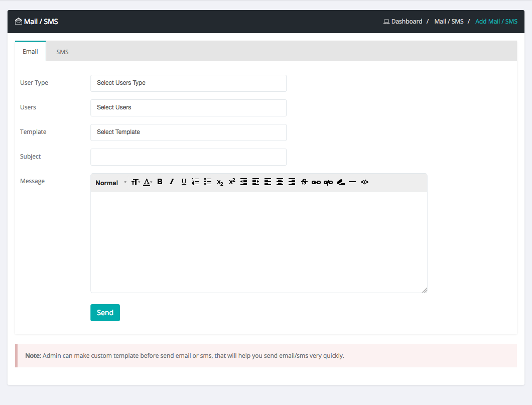Insert an unordered bullet list
Viewport: 532px width, 405px height.
coord(208,182)
